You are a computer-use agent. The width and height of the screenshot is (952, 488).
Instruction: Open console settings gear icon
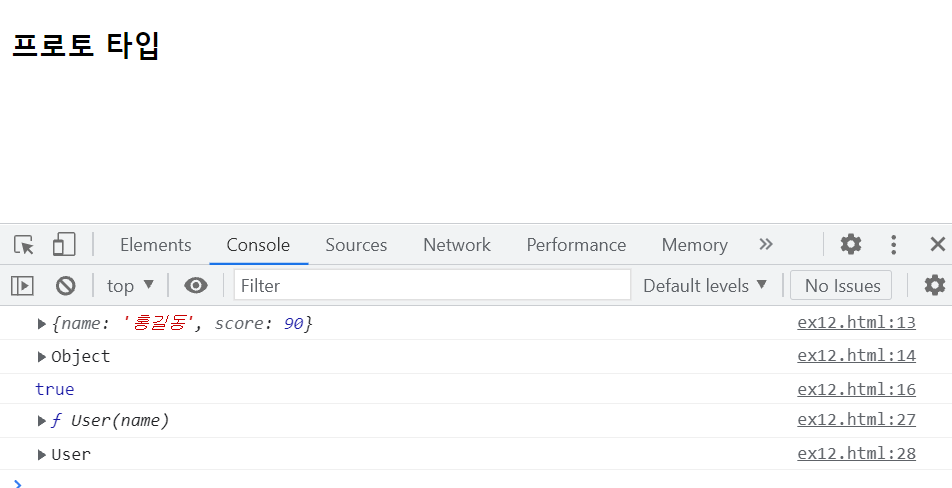934,285
